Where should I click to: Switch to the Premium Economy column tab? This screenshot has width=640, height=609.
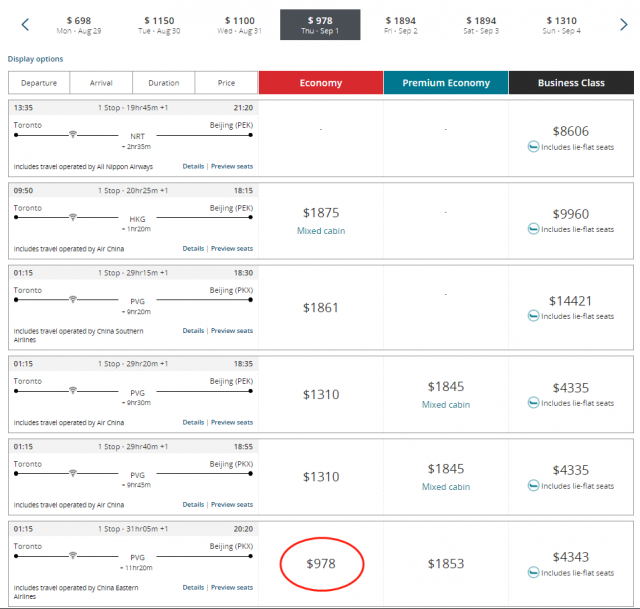446,83
